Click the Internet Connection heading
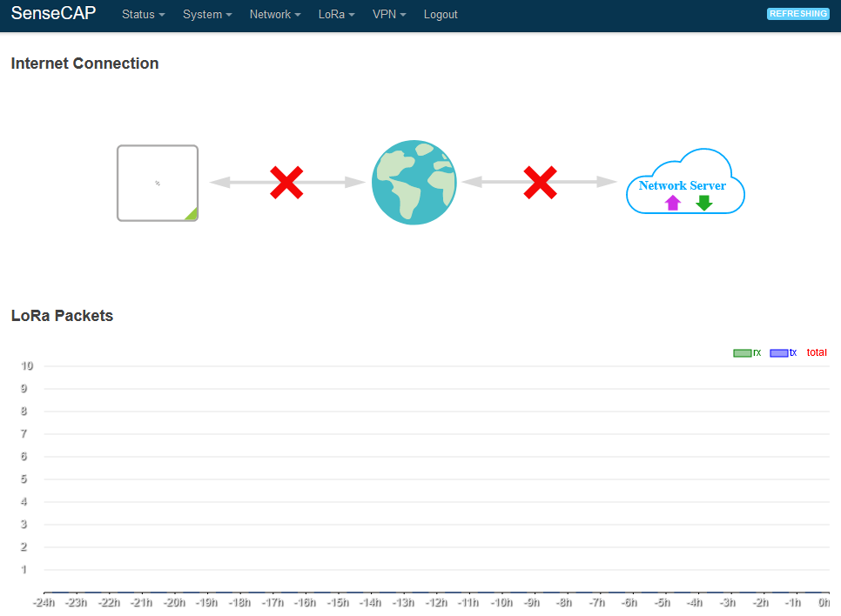 [x=84, y=64]
